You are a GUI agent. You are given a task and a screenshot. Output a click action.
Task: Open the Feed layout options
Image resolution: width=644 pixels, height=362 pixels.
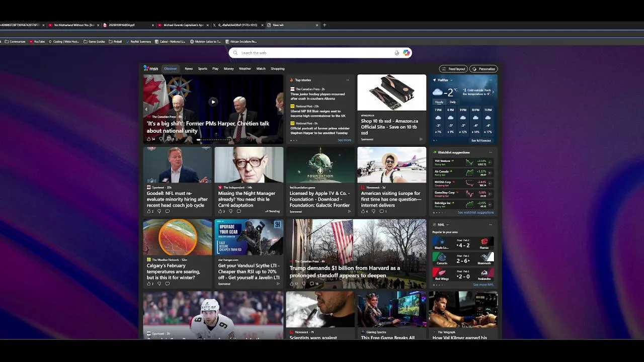453,69
